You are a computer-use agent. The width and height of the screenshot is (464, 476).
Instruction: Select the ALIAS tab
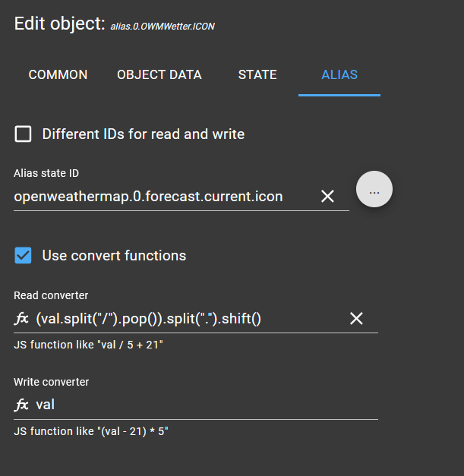click(339, 75)
